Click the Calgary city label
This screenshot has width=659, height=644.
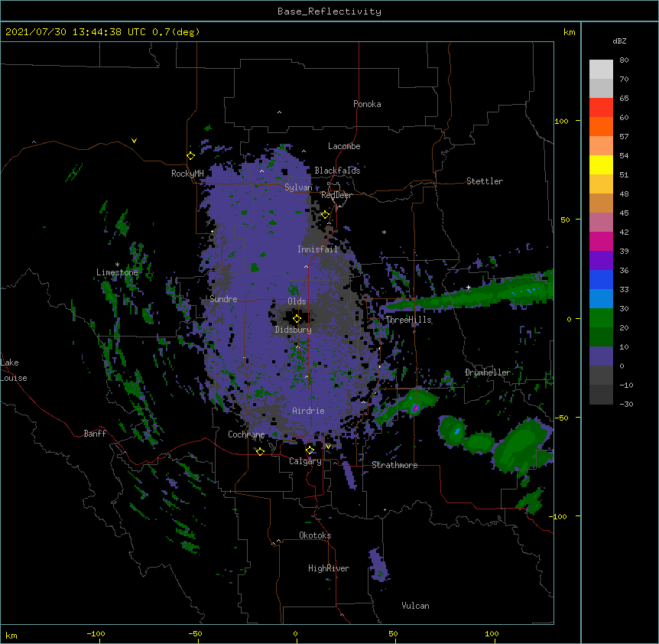click(305, 461)
